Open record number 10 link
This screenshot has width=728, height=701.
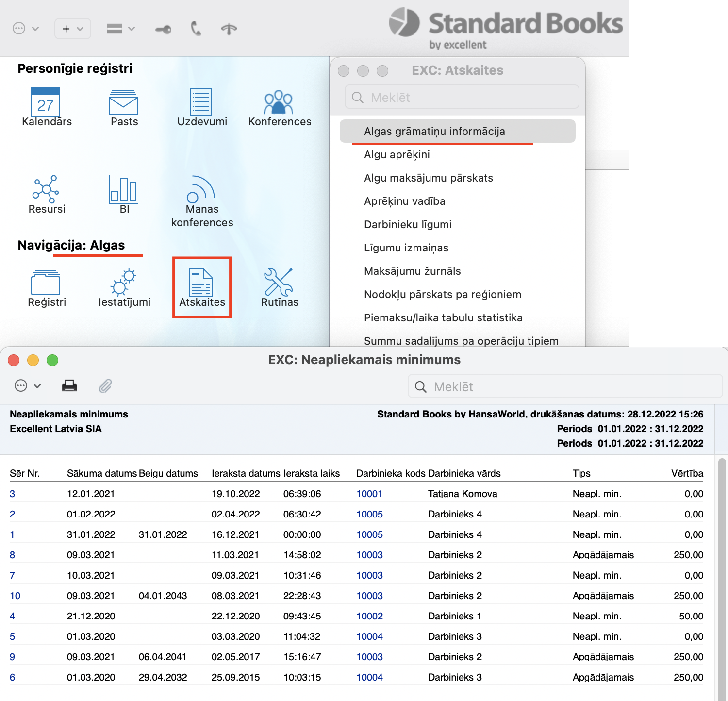pos(15,596)
